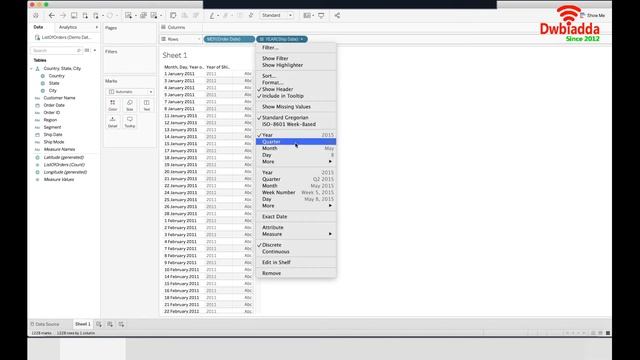Open Presentation Mode from toolbar
Viewport: 640px width, 360px height.
click(x=321, y=16)
